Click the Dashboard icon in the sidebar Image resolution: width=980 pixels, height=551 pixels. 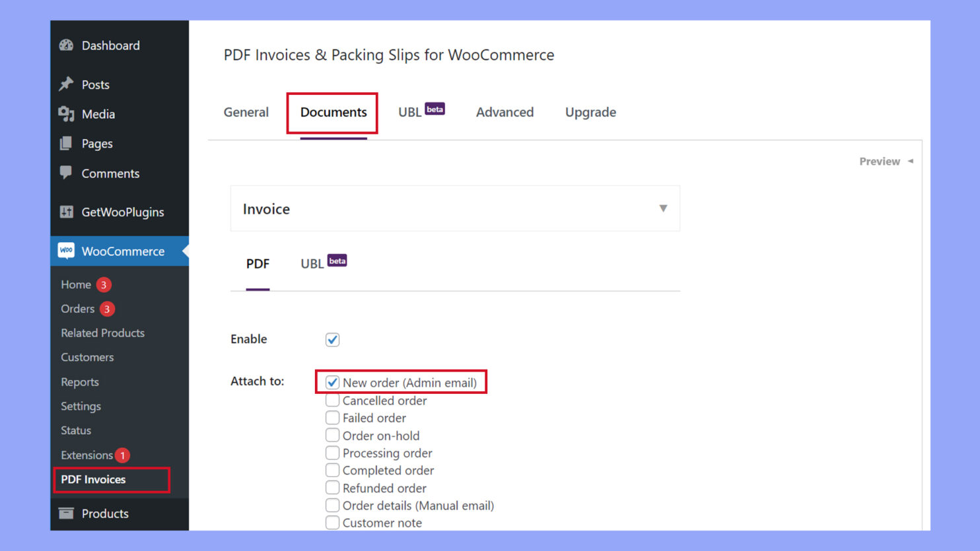pos(66,45)
